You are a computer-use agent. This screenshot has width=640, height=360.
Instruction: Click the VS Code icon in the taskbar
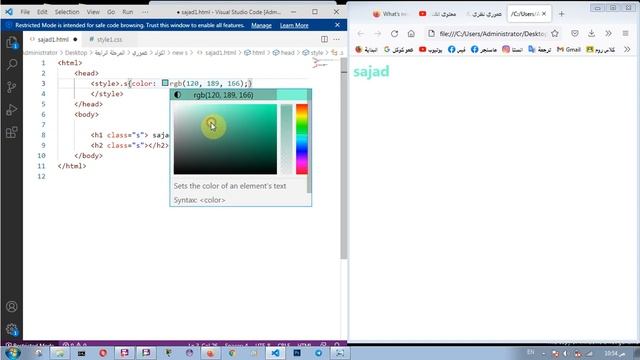pyautogui.click(x=276, y=353)
